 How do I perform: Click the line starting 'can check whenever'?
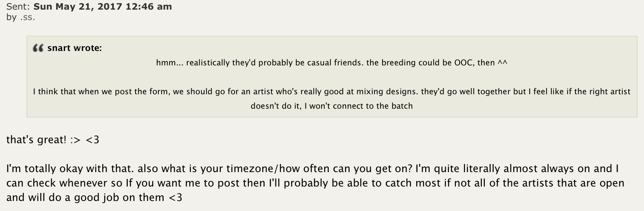[315, 183]
